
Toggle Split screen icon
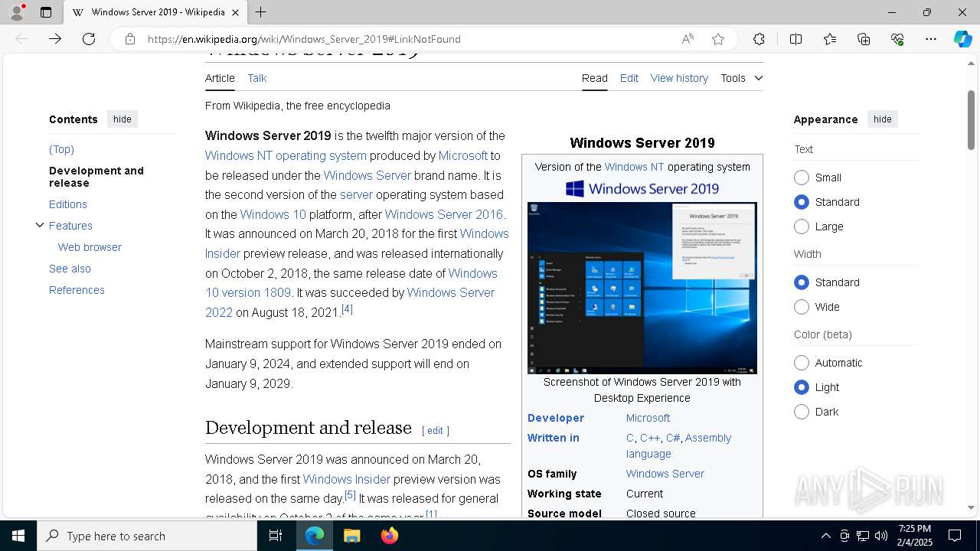(795, 39)
